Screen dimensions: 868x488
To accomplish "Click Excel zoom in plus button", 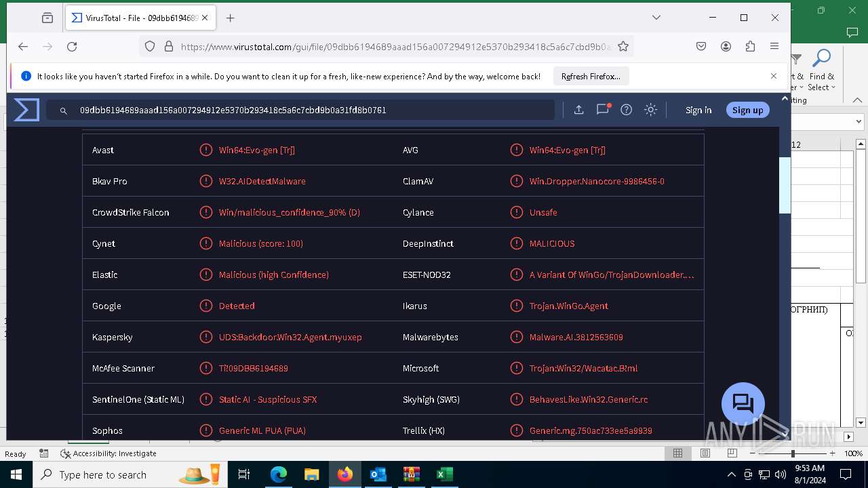I will tap(832, 453).
